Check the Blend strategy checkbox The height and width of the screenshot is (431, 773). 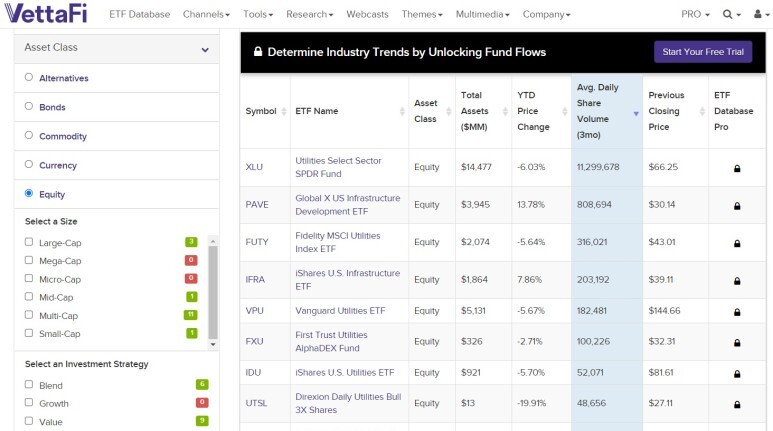pos(29,384)
